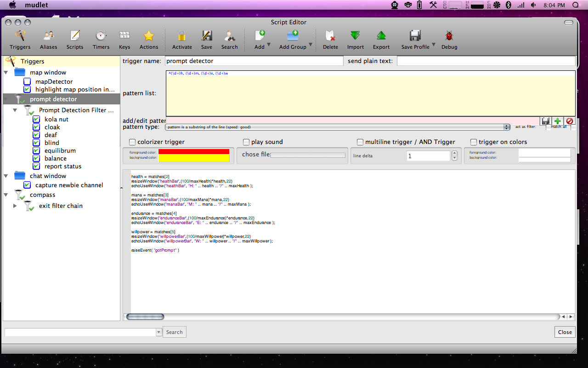Expand the exit filter chain node
588x368 pixels.
tap(15, 206)
